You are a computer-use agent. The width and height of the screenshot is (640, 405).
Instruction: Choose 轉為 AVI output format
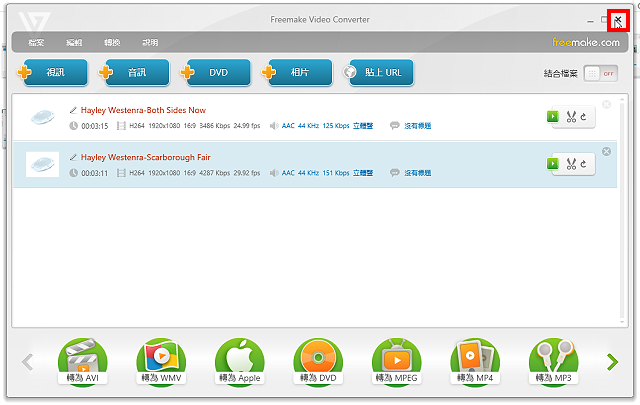click(x=83, y=362)
